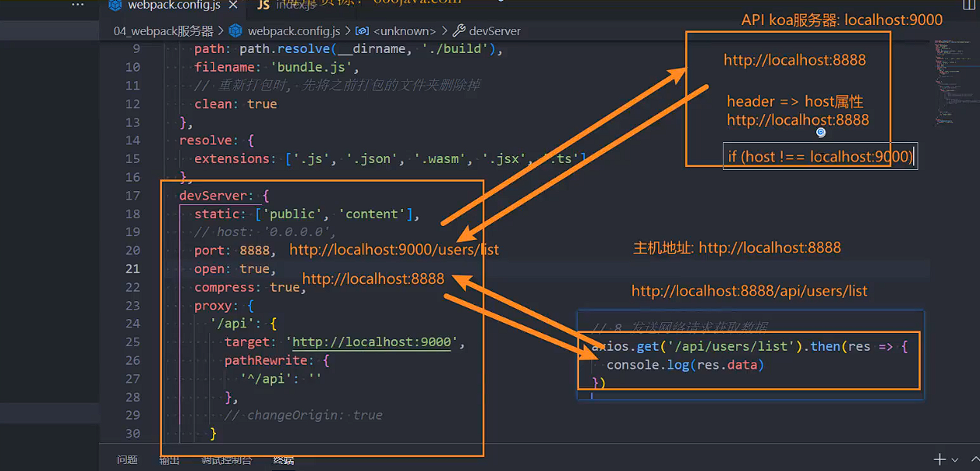Click line number 21 in the gutter
The width and height of the screenshot is (980, 471).
132,268
